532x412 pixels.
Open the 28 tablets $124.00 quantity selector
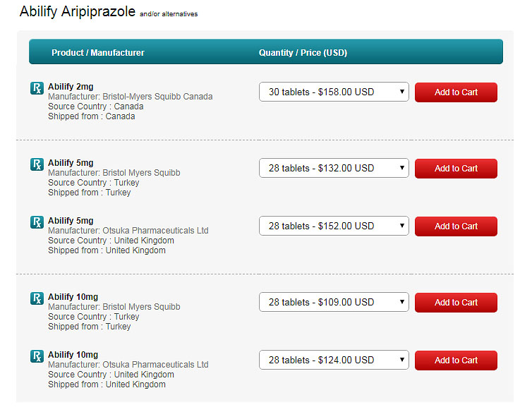pyautogui.click(x=334, y=360)
